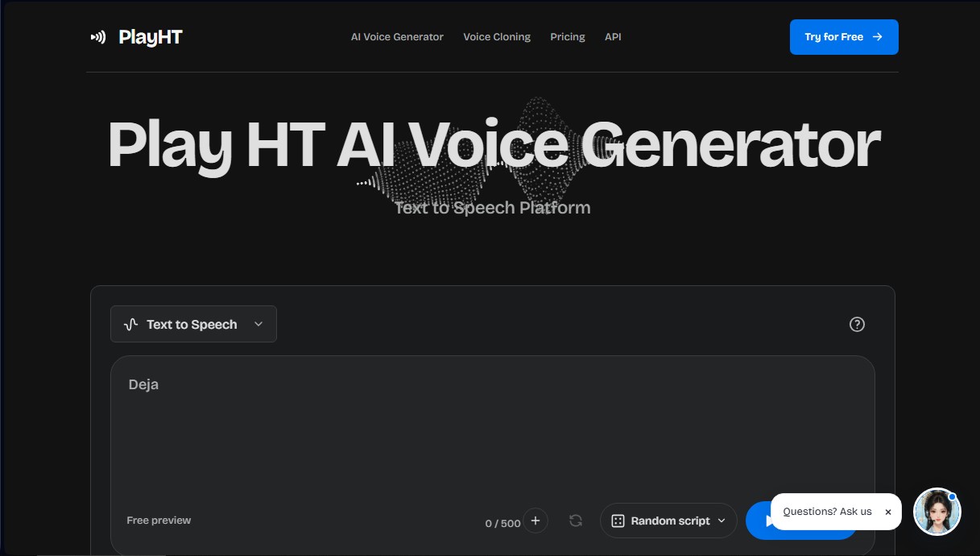Screen dimensions: 980x556
Task: Click the refresh script icon
Action: tap(576, 521)
